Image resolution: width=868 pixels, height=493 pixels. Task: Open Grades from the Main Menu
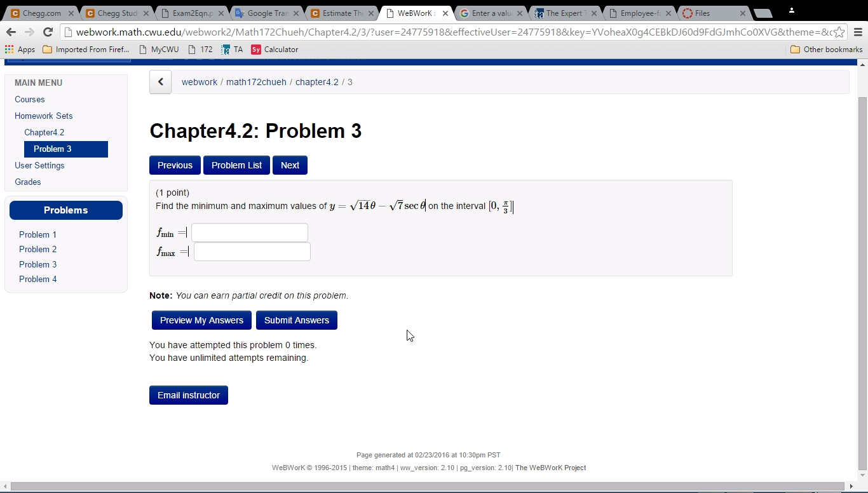28,182
